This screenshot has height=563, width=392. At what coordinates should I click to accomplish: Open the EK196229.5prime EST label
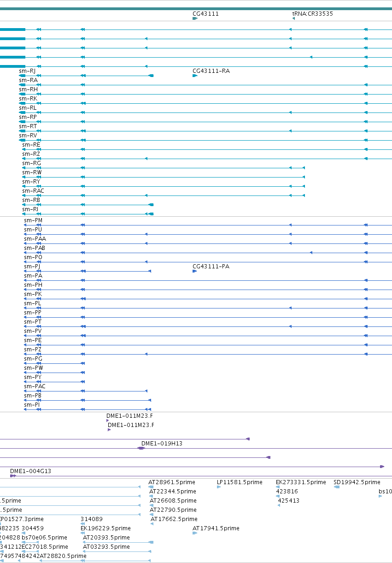(x=105, y=528)
